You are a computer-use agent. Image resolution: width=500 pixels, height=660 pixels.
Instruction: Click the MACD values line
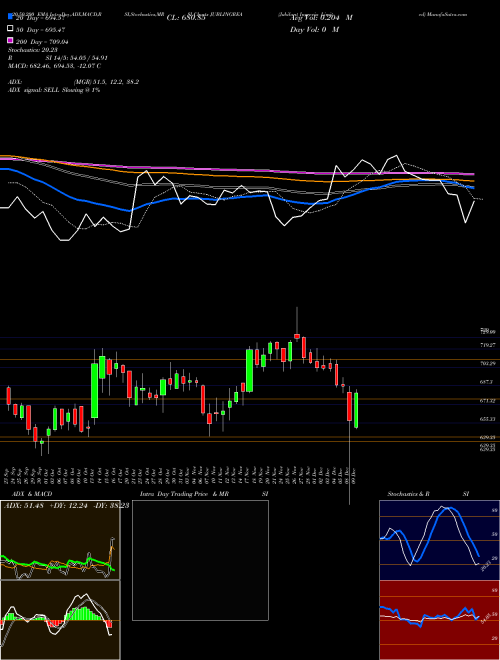click(55, 66)
